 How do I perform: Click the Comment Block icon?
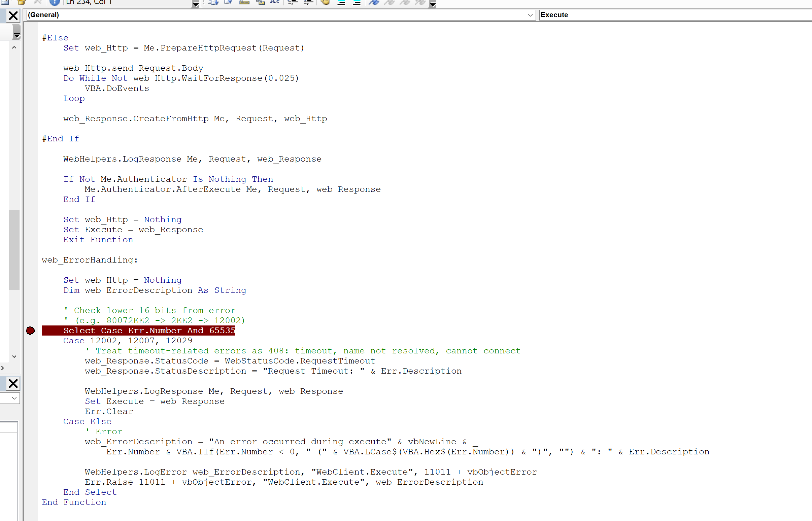[x=340, y=3]
